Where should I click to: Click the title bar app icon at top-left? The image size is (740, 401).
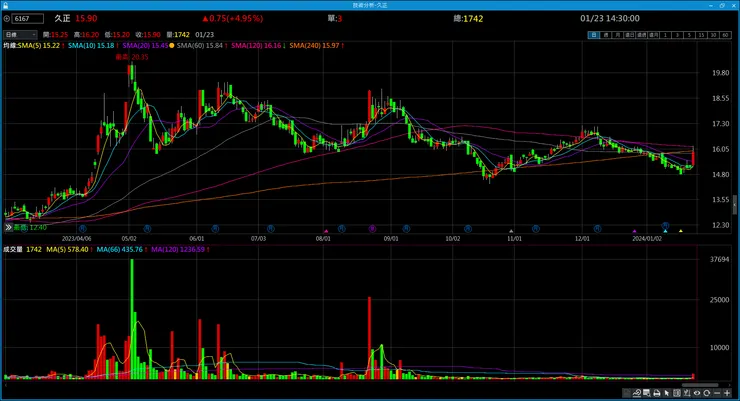pyautogui.click(x=5, y=5)
